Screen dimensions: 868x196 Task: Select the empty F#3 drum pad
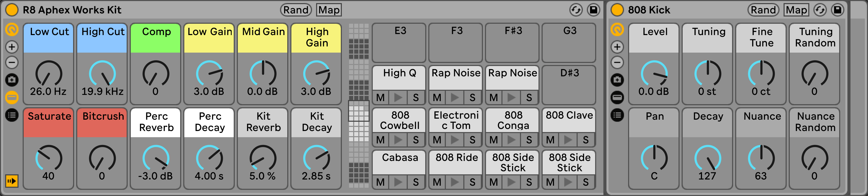click(513, 43)
